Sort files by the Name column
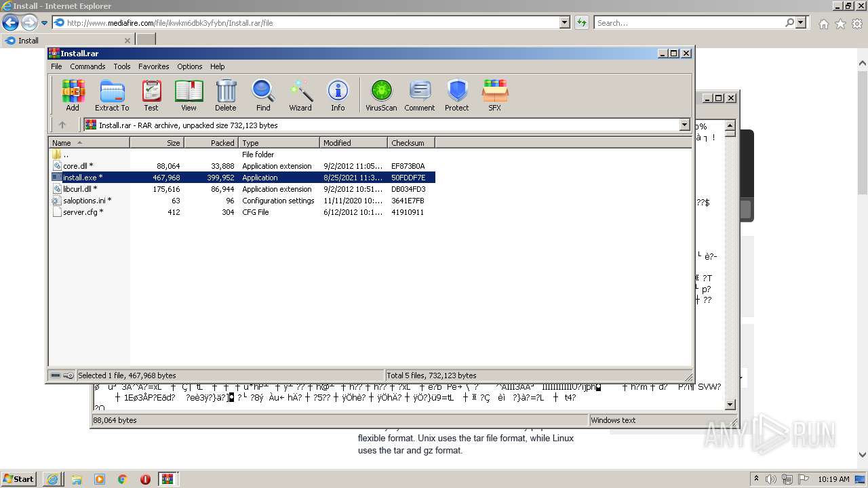The image size is (868, 488). pos(89,143)
